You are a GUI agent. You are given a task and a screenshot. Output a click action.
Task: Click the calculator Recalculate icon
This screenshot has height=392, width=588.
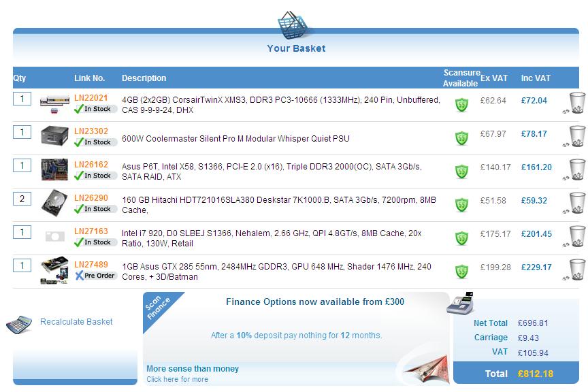click(19, 324)
